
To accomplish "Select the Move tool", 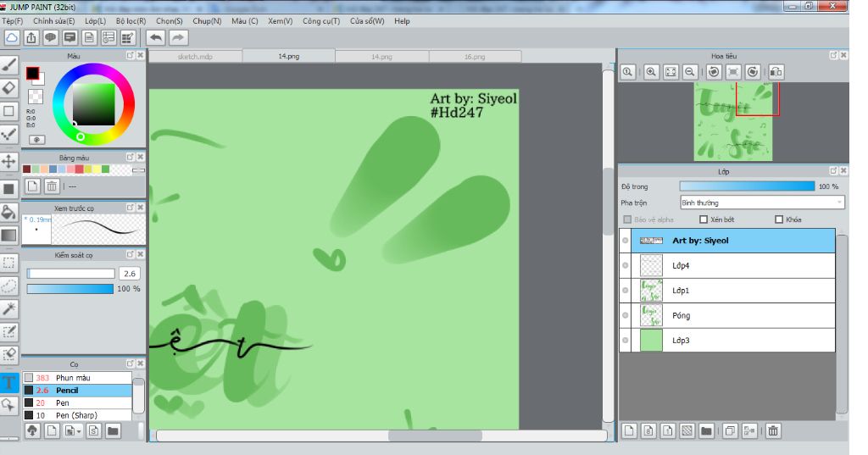I will tap(8, 162).
